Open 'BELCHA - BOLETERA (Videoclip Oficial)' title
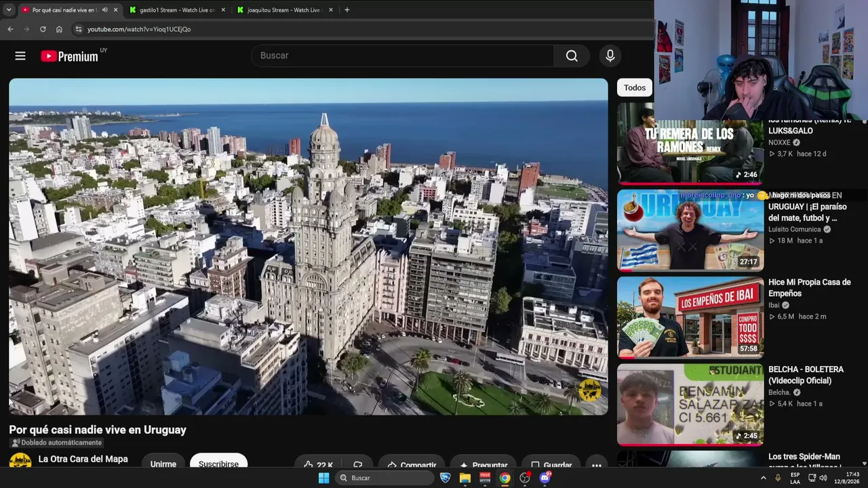 coord(806,375)
